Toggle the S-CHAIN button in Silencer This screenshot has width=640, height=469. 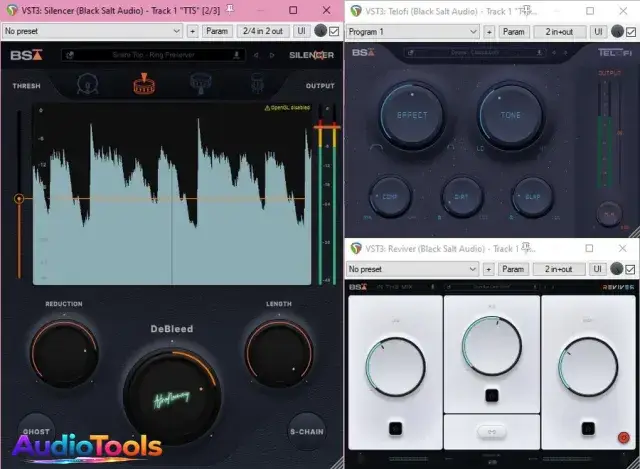pyautogui.click(x=307, y=431)
